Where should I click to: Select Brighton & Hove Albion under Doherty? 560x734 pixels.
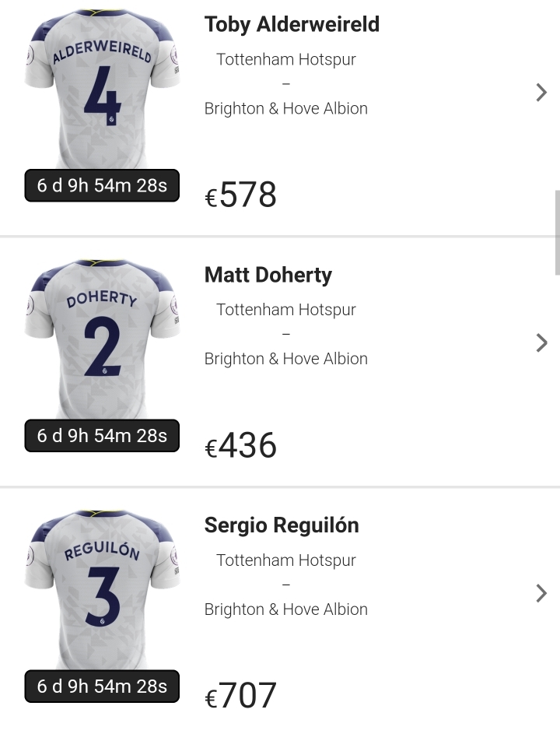(285, 359)
